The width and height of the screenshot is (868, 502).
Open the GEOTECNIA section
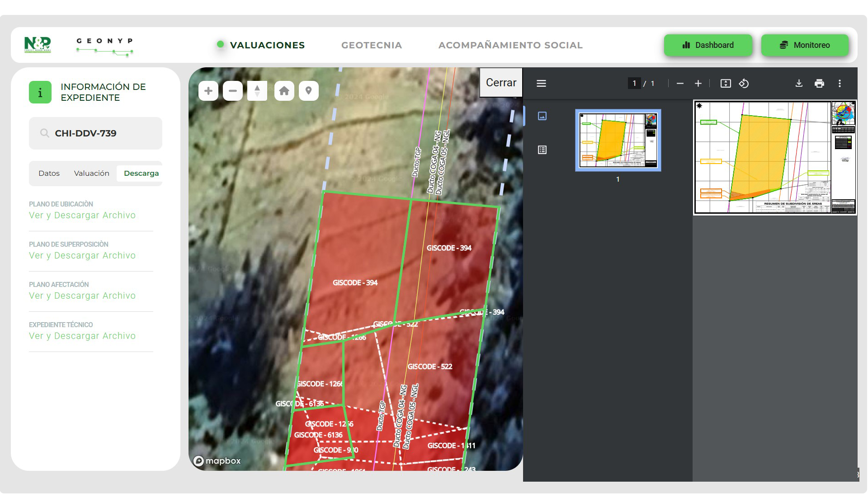[371, 45]
